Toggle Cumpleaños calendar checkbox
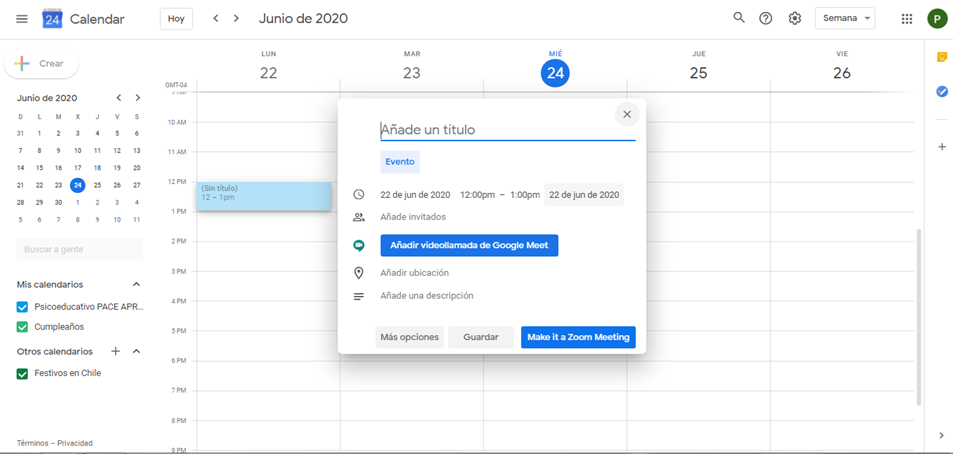Image resolution: width=953 pixels, height=455 pixels. pos(22,327)
